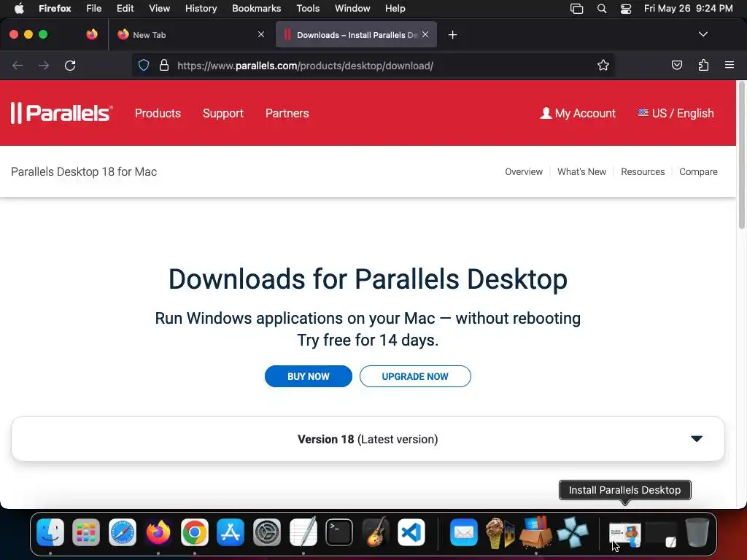The image size is (747, 560).
Task: Click the BUY NOW button
Action: click(309, 376)
